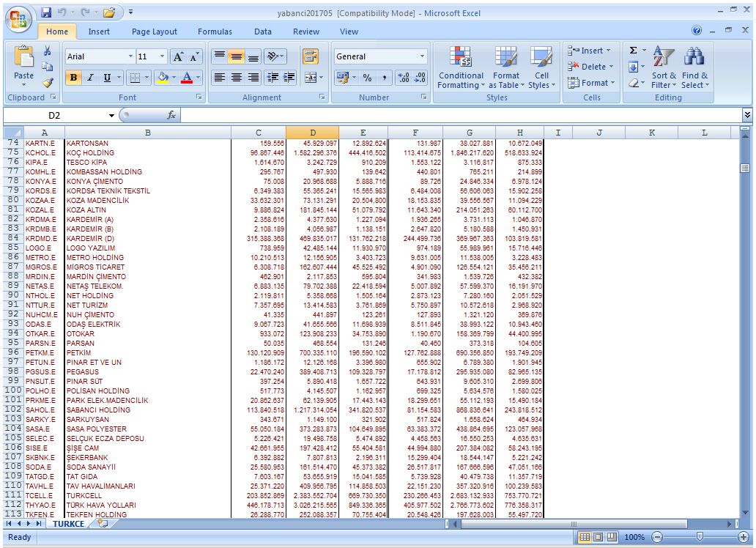This screenshot has width=756, height=548.
Task: Open the Page Layout tab
Action: [155, 32]
